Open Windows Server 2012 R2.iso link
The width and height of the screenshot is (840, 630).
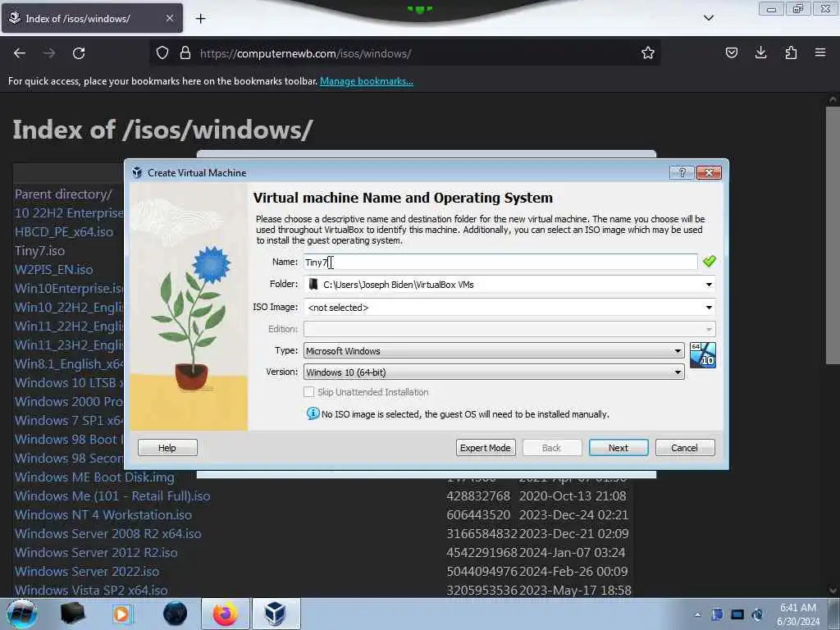[x=96, y=552]
